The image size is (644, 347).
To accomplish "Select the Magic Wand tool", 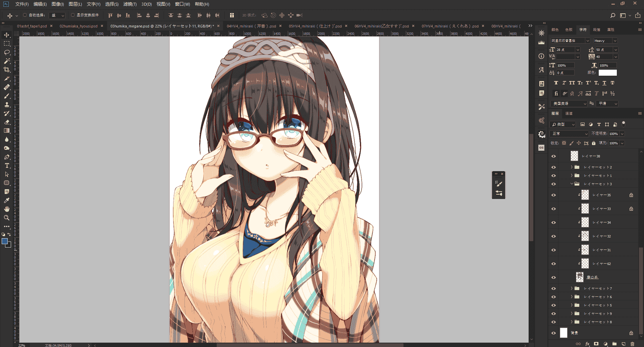I will [x=7, y=61].
